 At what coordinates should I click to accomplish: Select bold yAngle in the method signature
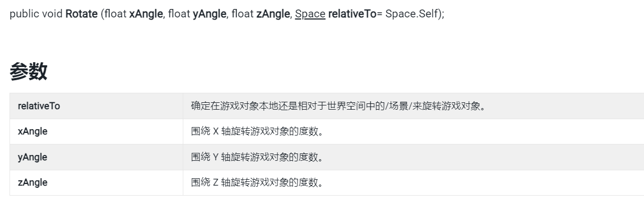point(210,14)
